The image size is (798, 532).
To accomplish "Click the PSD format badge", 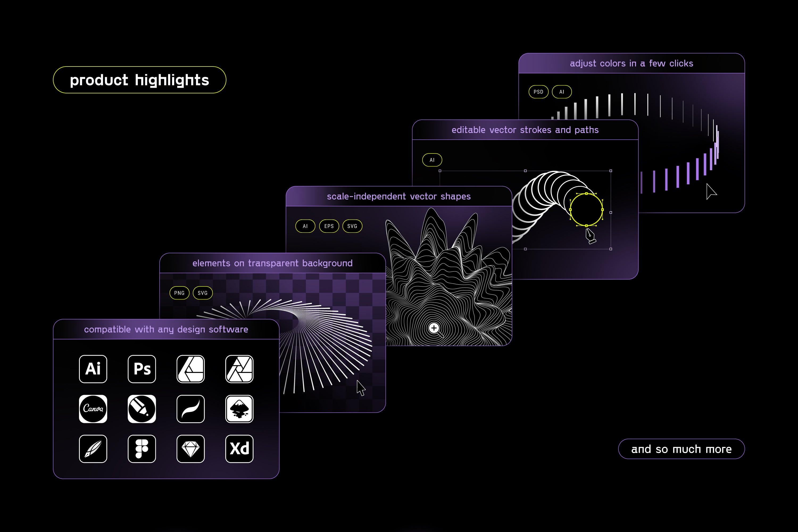I will [538, 92].
